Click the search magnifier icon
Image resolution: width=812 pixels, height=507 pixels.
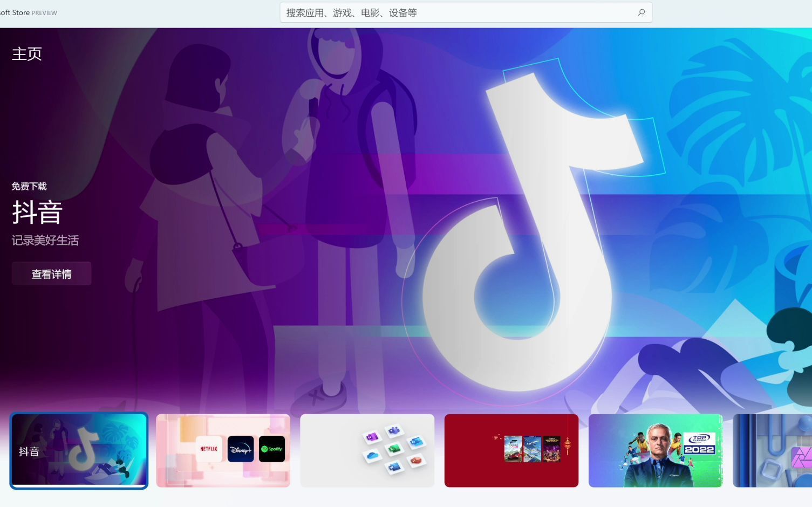tap(641, 12)
